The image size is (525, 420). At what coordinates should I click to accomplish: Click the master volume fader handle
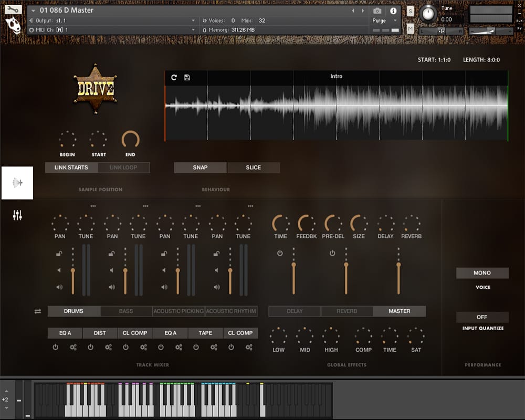click(x=398, y=265)
